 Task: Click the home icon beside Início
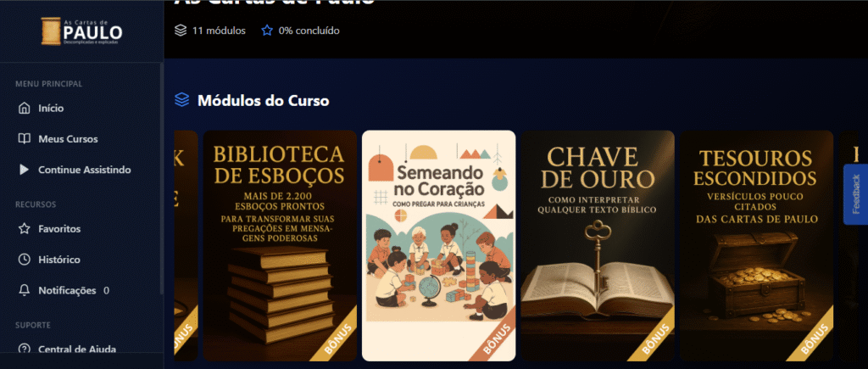(24, 108)
